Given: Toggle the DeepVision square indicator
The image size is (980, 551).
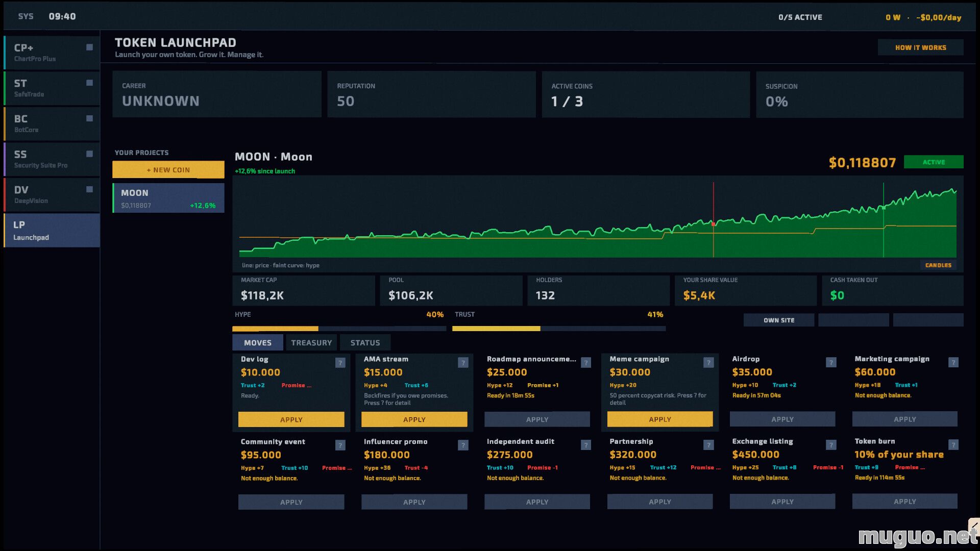Looking at the screenshot, I should [x=89, y=189].
